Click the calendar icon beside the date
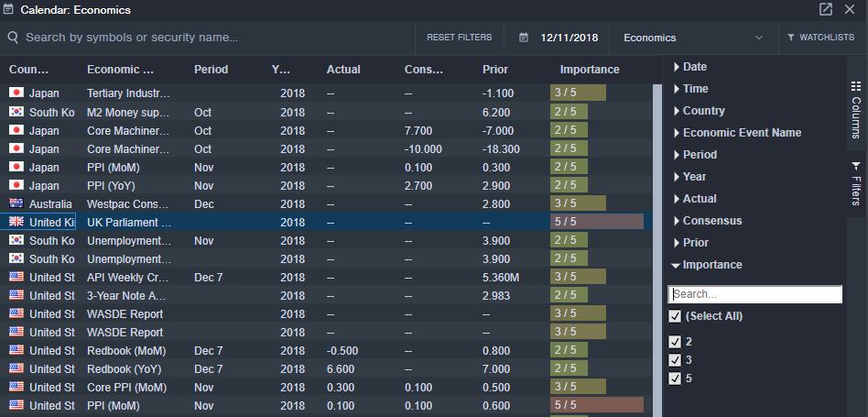 [x=524, y=38]
